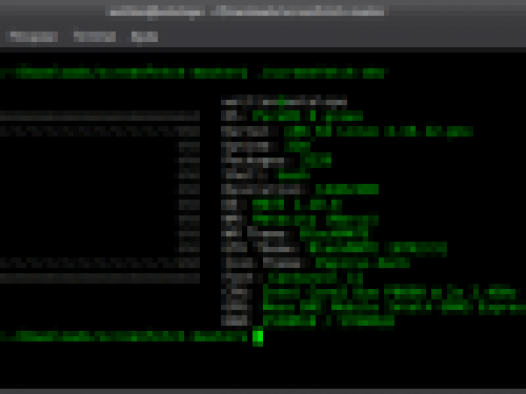Click the first system info line under the header
This screenshot has width=526, height=394.
coord(292,116)
